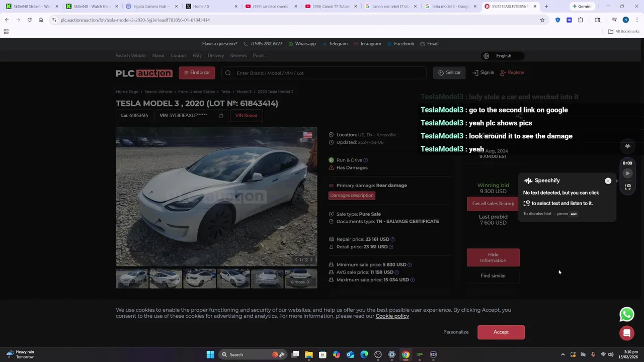
Task: Open the Chrome extensions puzzle icon
Action: click(581, 20)
